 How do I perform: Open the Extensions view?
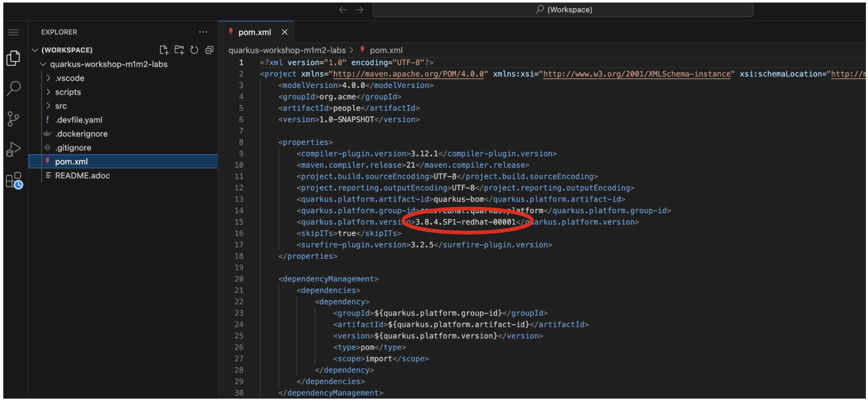tap(14, 180)
